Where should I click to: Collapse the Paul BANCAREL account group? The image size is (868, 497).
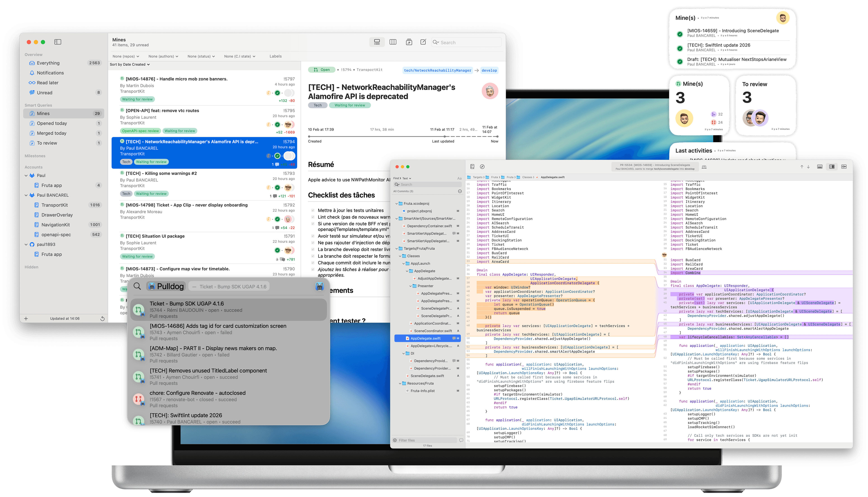[x=26, y=195]
